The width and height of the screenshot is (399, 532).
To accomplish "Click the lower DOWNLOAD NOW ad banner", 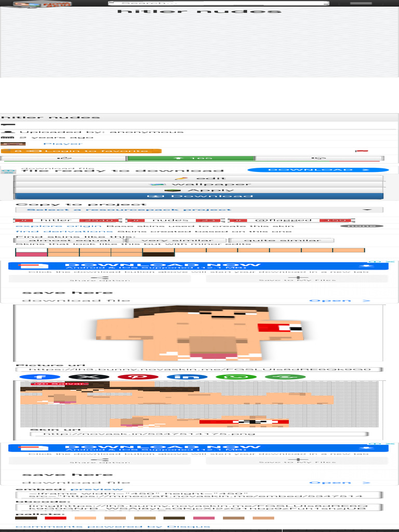I will click(198, 448).
